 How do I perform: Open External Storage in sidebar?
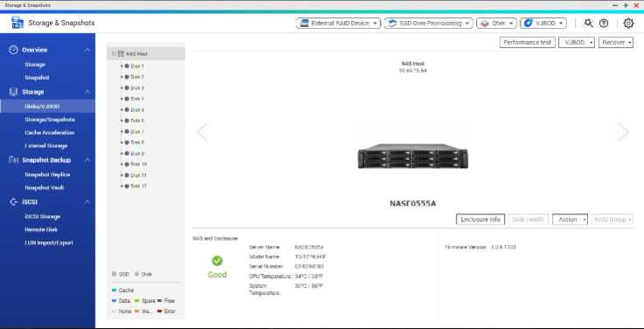[46, 146]
